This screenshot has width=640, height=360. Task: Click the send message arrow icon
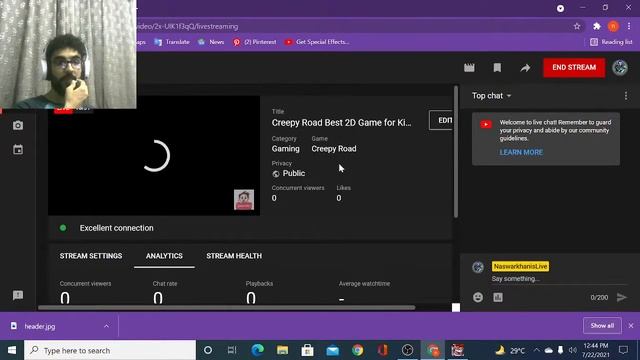621,298
